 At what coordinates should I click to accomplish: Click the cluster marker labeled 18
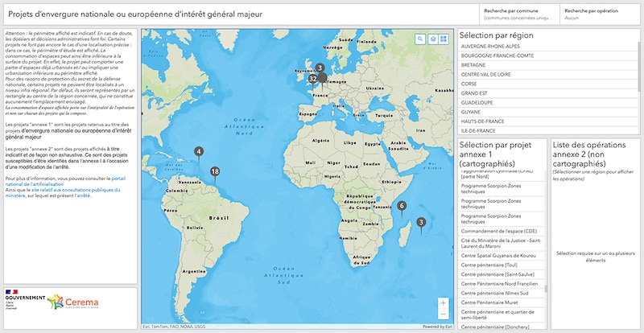coord(214,172)
